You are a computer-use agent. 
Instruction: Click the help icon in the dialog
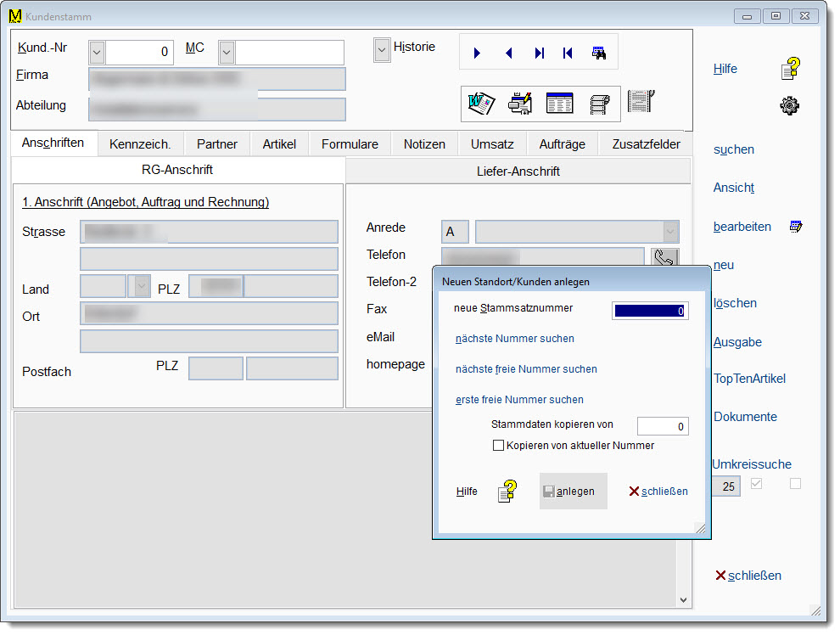pos(507,492)
